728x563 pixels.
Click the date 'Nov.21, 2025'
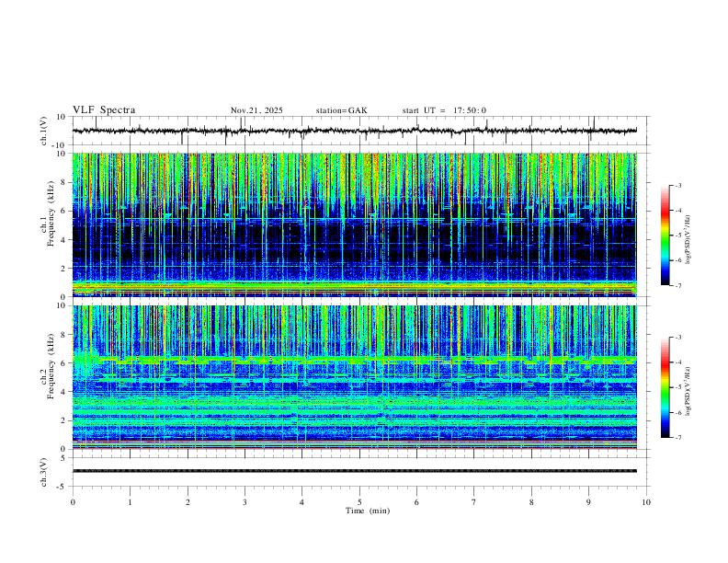click(256, 110)
